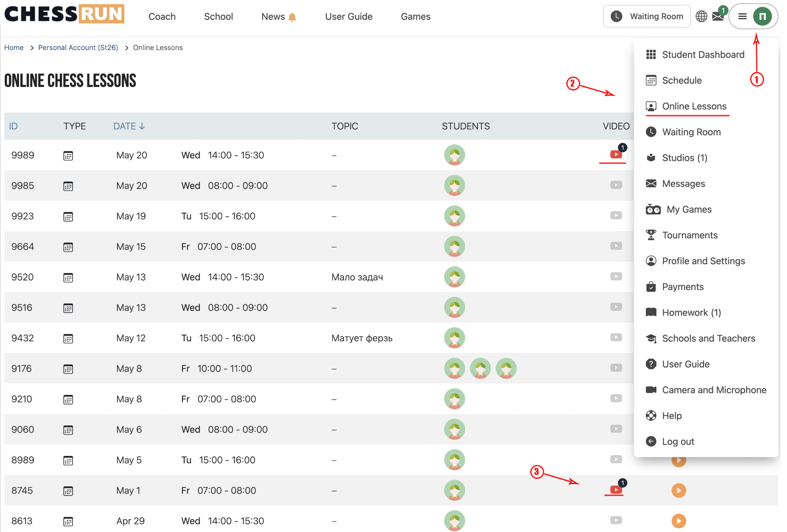
Task: Click the orange play button for lesson 8745
Action: (679, 490)
